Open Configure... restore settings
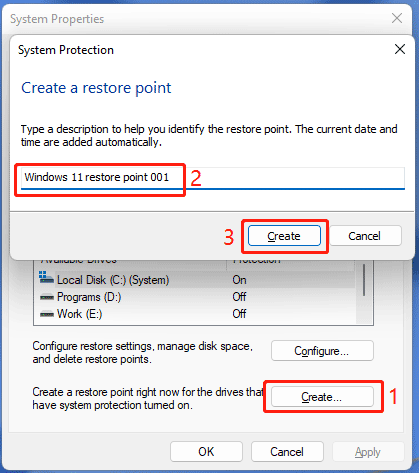Image resolution: width=419 pixels, height=473 pixels. 322,351
